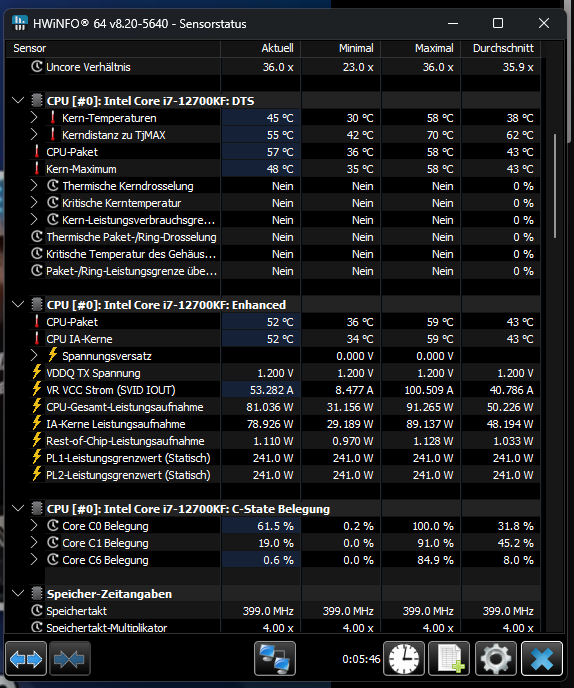574x688 pixels.
Task: Click the 35.9 x average Uncore value
Action: [x=518, y=67]
